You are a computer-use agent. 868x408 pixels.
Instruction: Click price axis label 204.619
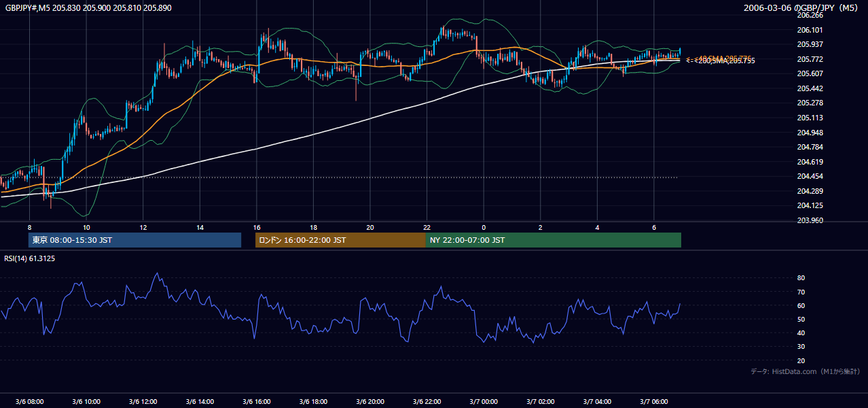pos(810,162)
